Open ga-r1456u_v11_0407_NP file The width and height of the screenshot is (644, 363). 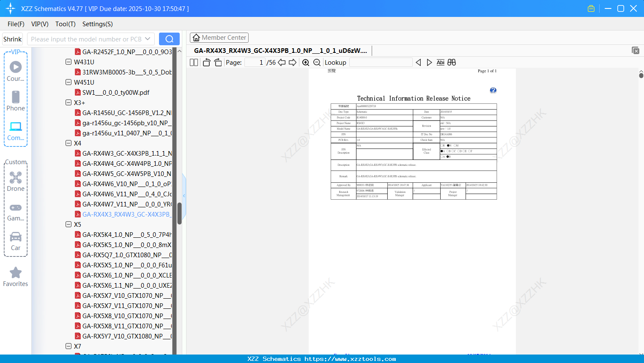(127, 133)
